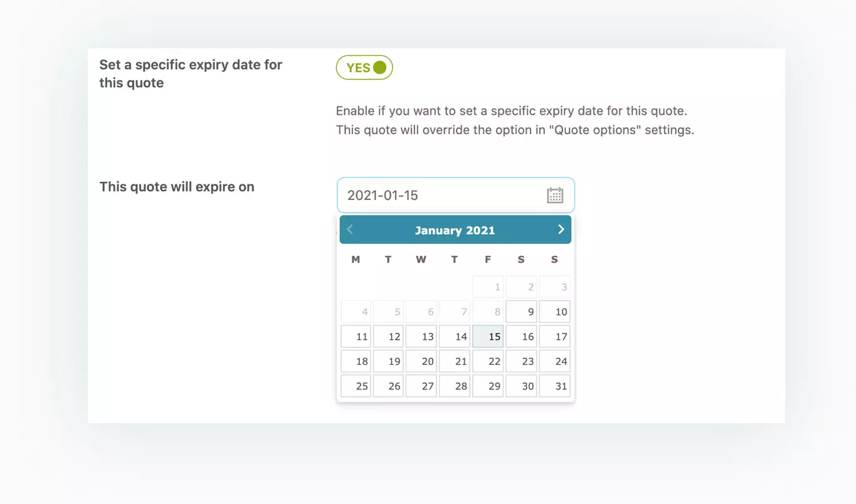Select January 15 in calendar
The width and height of the screenshot is (856, 504).
[488, 336]
